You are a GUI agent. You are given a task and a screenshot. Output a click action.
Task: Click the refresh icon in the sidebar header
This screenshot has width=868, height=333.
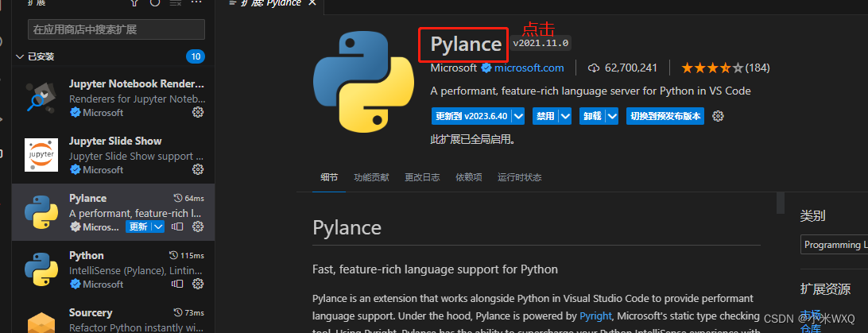[155, 2]
